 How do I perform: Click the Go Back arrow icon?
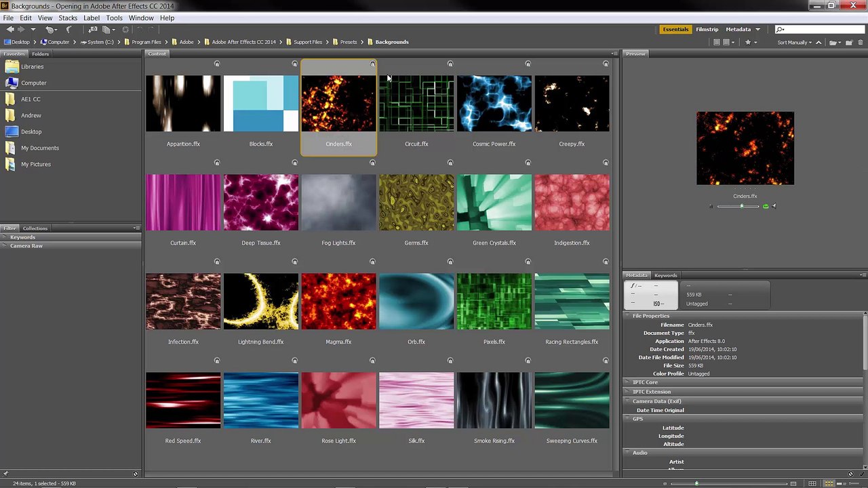pos(10,29)
